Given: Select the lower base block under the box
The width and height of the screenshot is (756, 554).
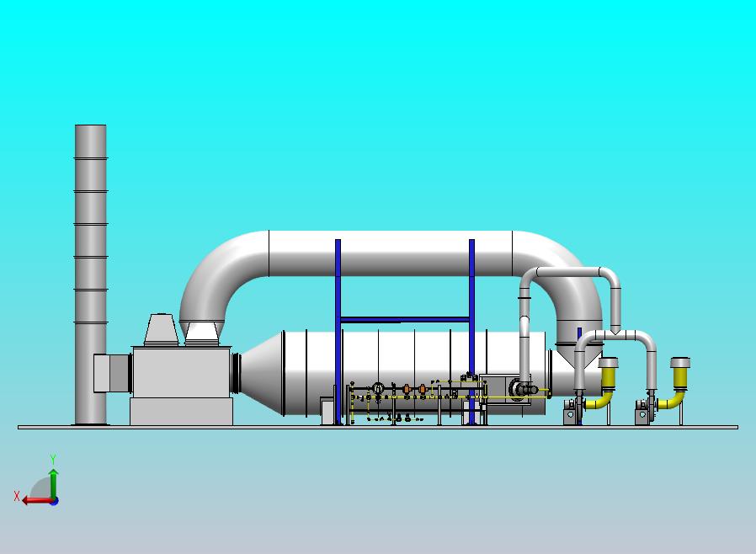Looking at the screenshot, I should 181,411.
